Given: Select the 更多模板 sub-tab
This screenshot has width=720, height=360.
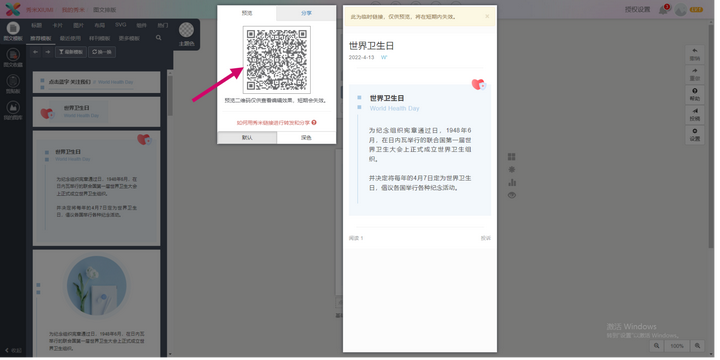Looking at the screenshot, I should (129, 38).
